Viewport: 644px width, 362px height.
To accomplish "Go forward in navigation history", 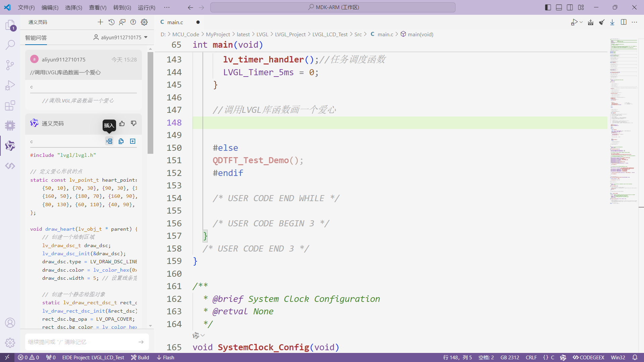I will coord(201,7).
